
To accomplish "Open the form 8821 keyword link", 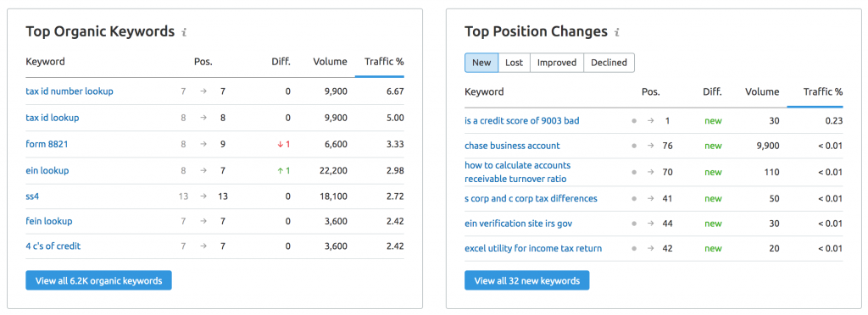I will [47, 144].
